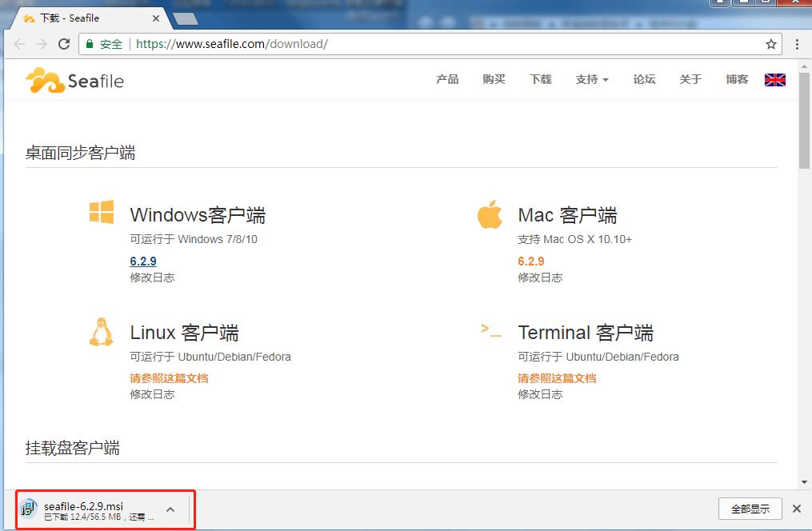The height and width of the screenshot is (531, 812).
Task: Click the 挂载盘客户端 section heading
Action: click(73, 448)
